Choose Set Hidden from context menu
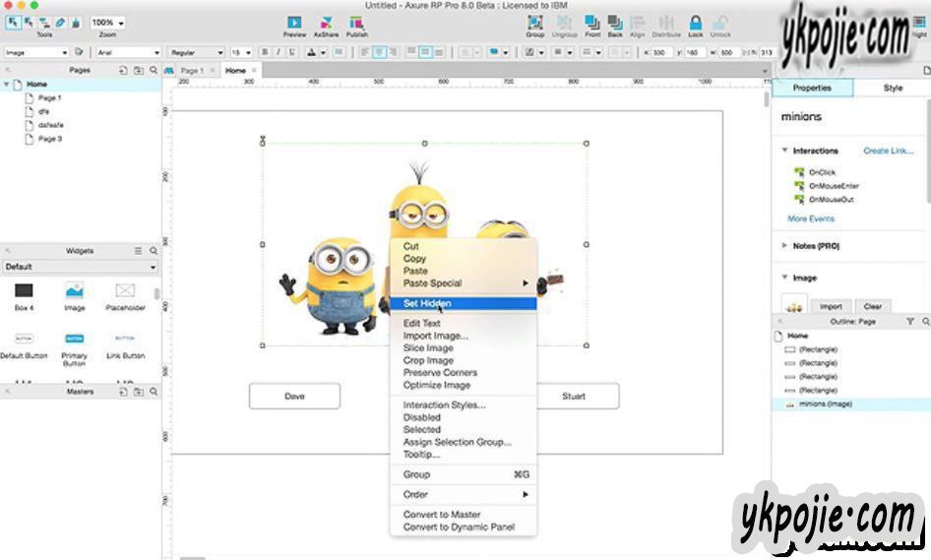The image size is (931, 560). [427, 303]
